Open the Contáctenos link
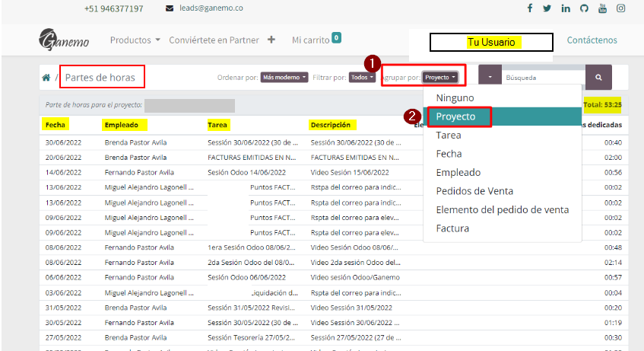The image size is (644, 351). pos(592,40)
